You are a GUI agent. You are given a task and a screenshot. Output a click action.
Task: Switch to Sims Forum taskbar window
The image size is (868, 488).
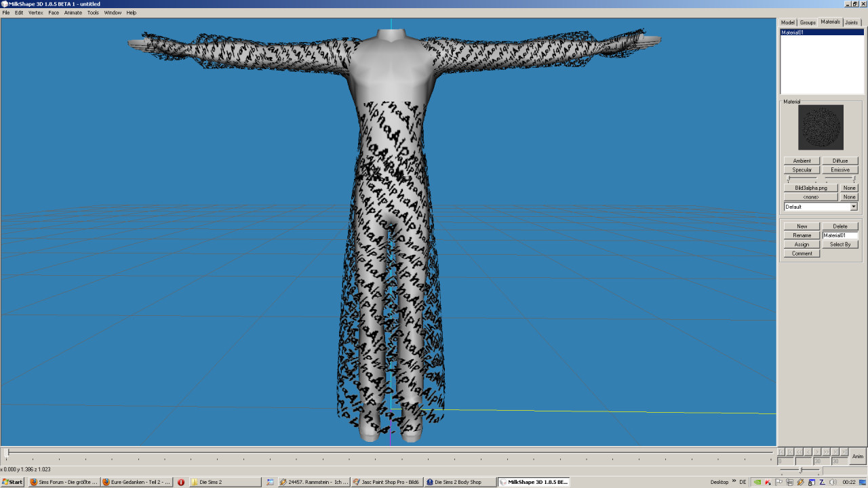pos(63,482)
